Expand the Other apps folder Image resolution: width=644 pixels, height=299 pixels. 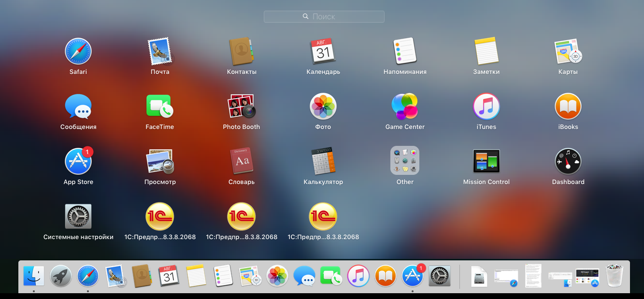(x=404, y=161)
